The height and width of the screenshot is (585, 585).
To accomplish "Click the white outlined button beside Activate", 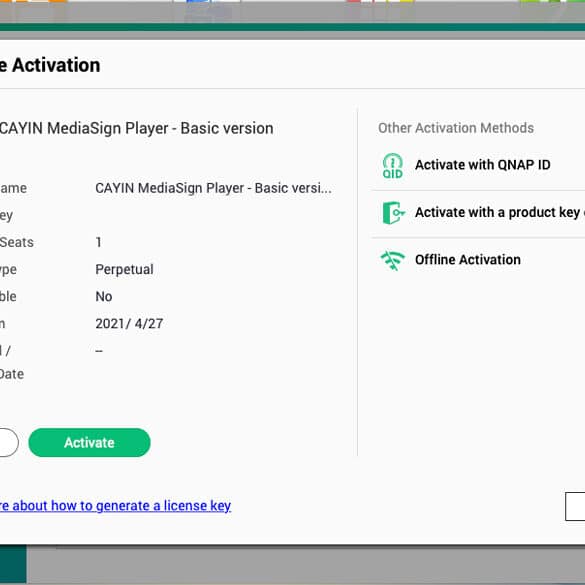I will pyautogui.click(x=9, y=442).
